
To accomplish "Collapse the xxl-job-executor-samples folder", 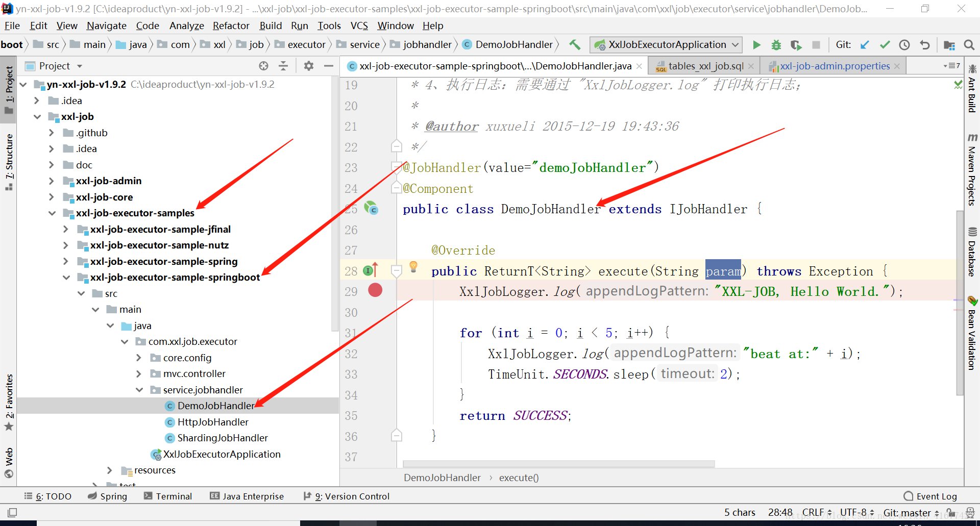I will click(52, 213).
